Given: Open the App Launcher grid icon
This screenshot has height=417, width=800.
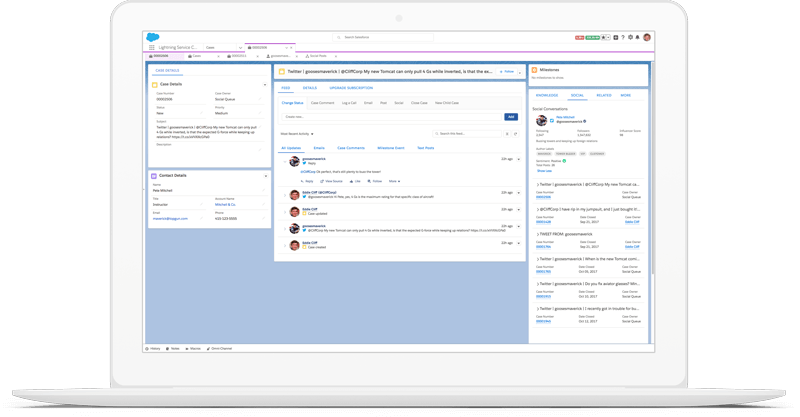Looking at the screenshot, I should [x=152, y=47].
